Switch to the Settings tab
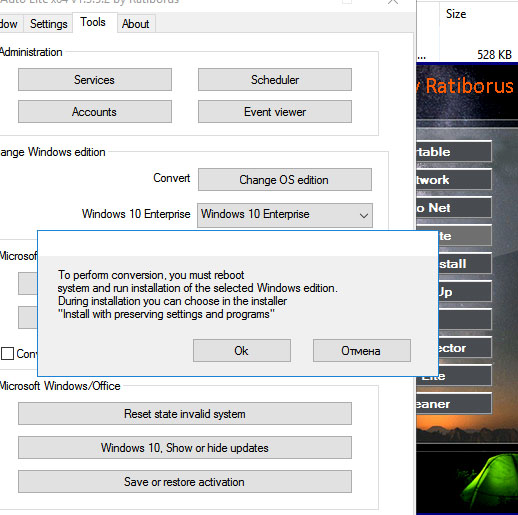The height and width of the screenshot is (515, 518). (48, 24)
